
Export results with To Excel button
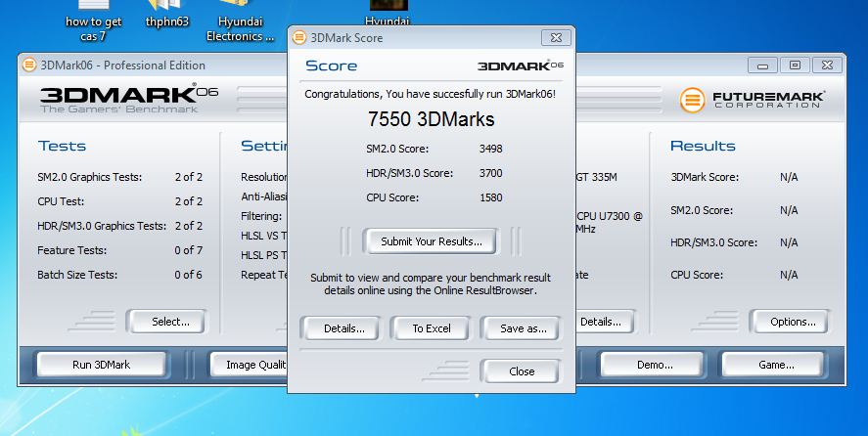[x=432, y=328]
